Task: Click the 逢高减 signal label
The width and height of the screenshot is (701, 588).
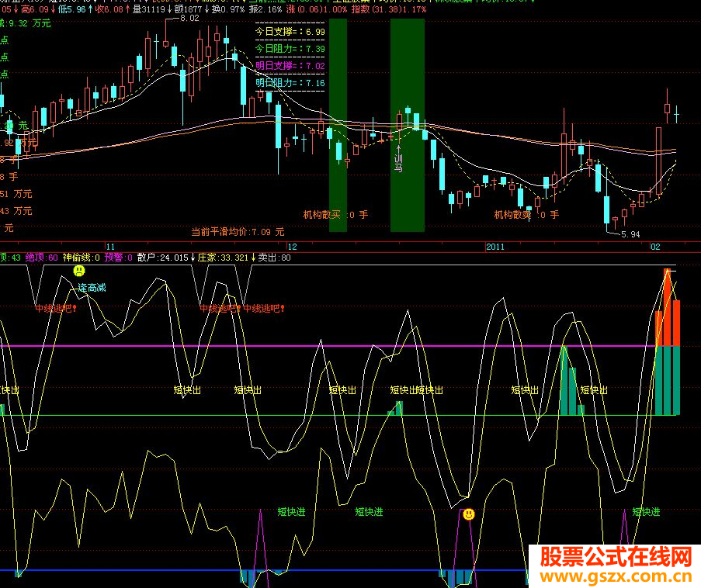Action: [92, 289]
